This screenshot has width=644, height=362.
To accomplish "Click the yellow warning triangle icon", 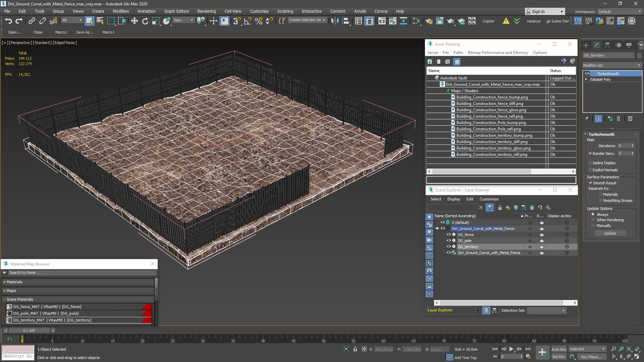I will (506, 21).
